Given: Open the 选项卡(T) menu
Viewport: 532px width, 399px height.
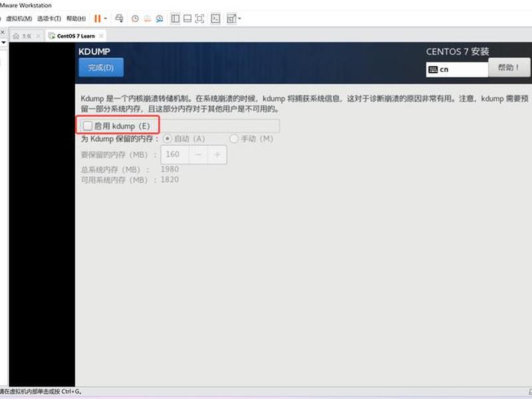Looking at the screenshot, I should pyautogui.click(x=49, y=19).
